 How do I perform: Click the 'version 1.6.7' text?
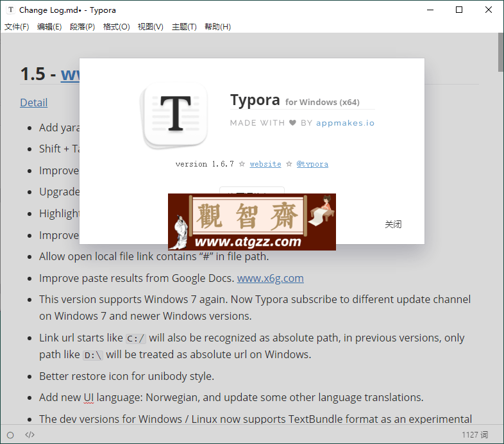pyautogui.click(x=205, y=164)
